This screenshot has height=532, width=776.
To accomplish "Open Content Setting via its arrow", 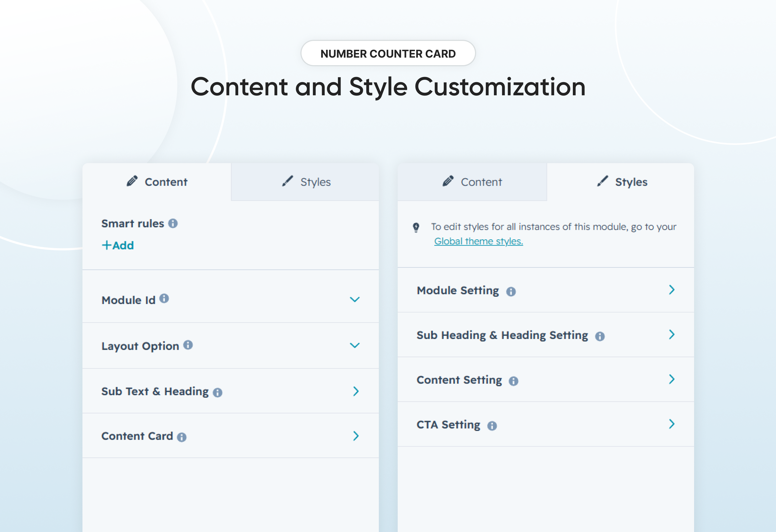I will pyautogui.click(x=672, y=379).
